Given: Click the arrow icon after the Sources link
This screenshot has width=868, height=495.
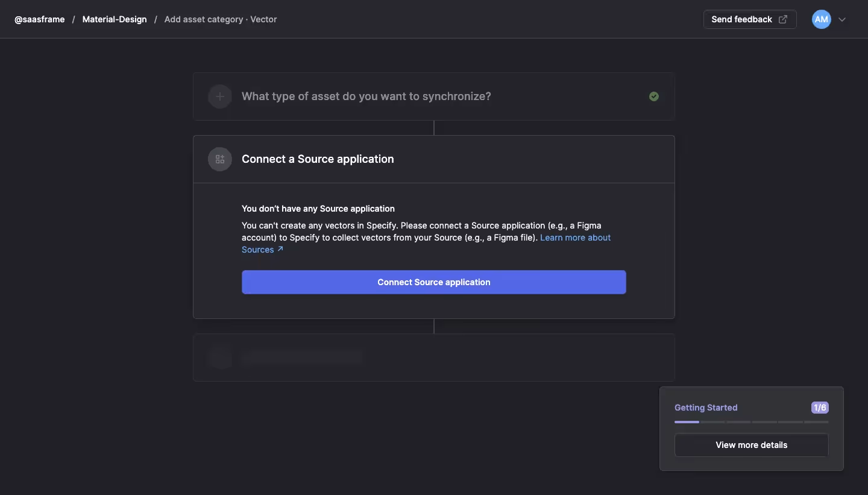Looking at the screenshot, I should click(x=281, y=249).
